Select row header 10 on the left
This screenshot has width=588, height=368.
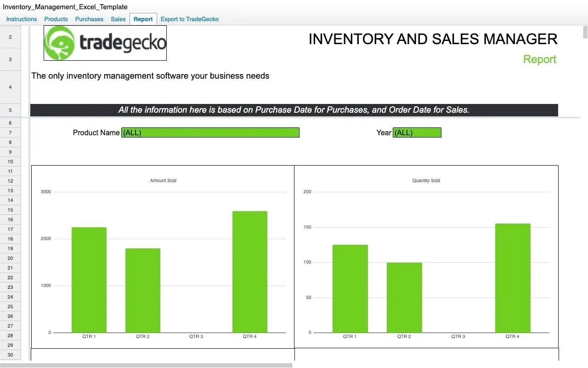tap(10, 161)
